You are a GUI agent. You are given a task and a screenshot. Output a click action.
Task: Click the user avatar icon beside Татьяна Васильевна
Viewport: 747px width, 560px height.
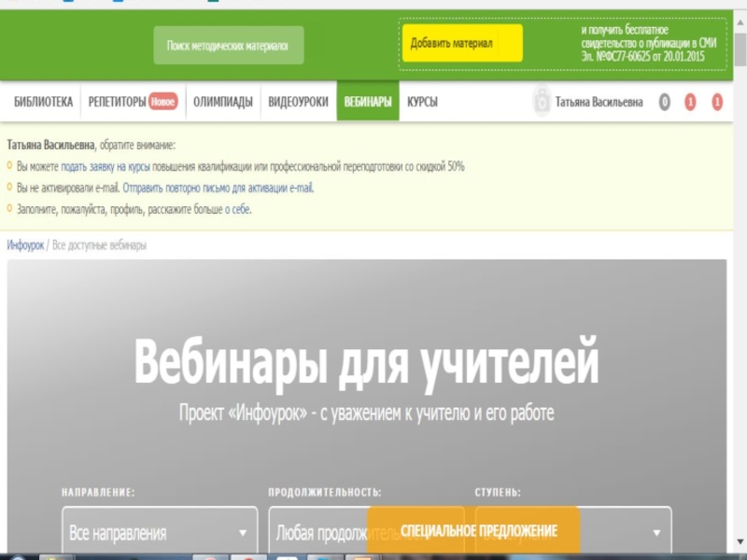click(x=542, y=102)
